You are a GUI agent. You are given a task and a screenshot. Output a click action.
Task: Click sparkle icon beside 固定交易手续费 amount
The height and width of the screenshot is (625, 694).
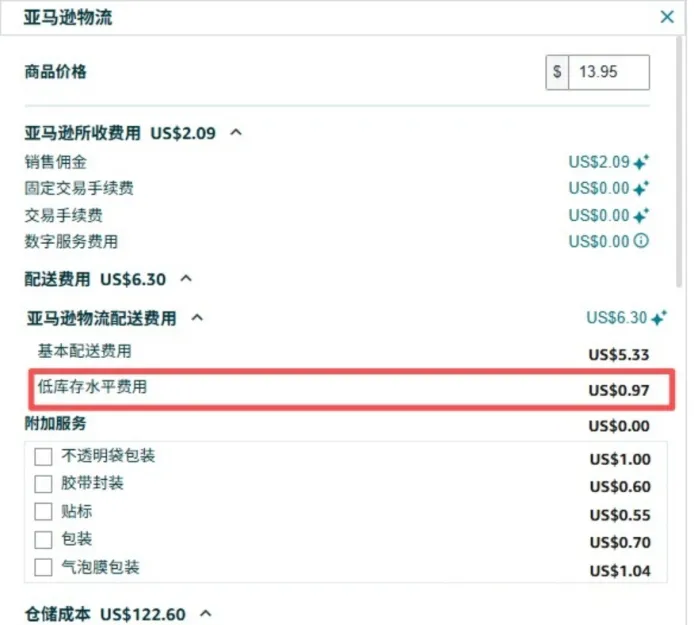coord(642,188)
